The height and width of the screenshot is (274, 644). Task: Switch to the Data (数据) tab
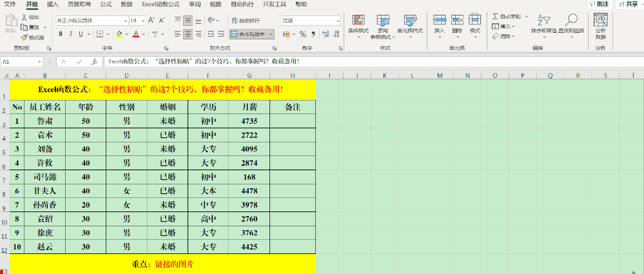(127, 5)
